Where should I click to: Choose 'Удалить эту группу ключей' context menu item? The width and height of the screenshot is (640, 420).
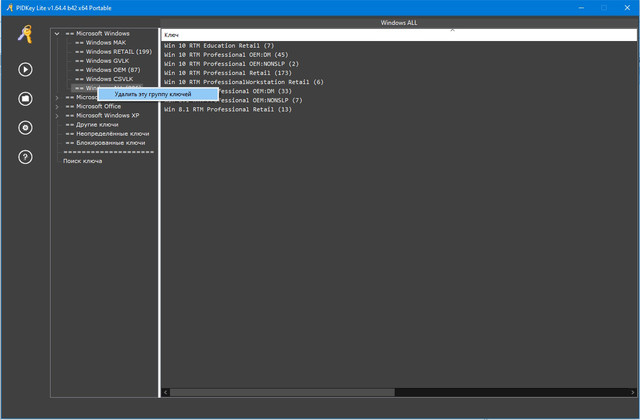[157, 94]
